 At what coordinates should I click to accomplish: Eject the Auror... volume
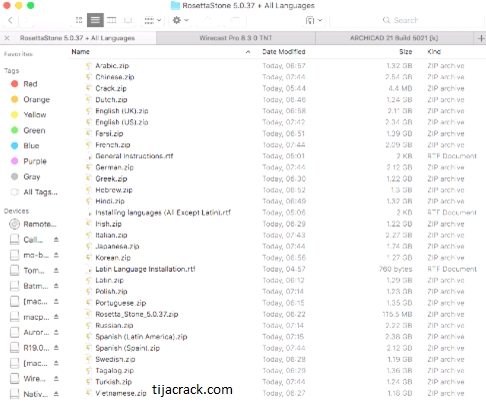point(56,332)
